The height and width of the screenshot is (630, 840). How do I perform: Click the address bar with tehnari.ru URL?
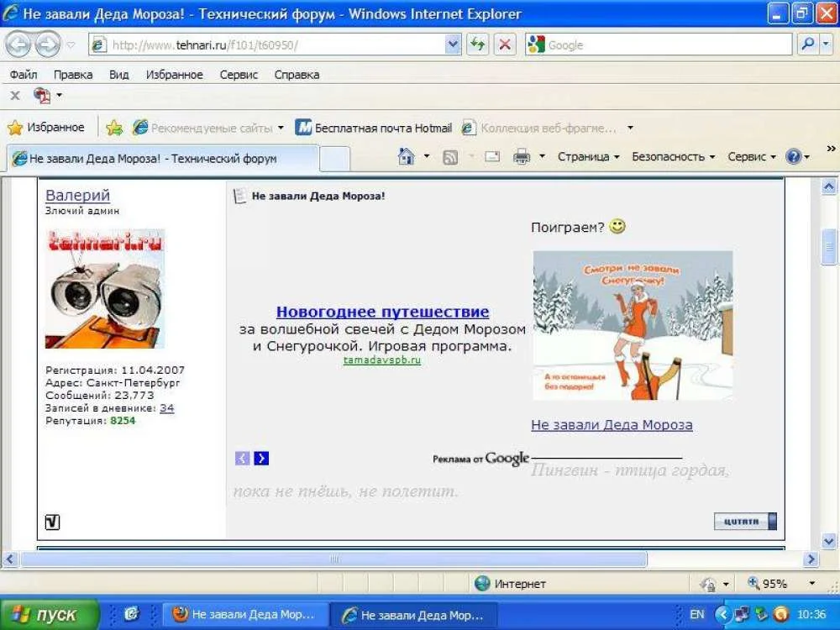point(267,45)
